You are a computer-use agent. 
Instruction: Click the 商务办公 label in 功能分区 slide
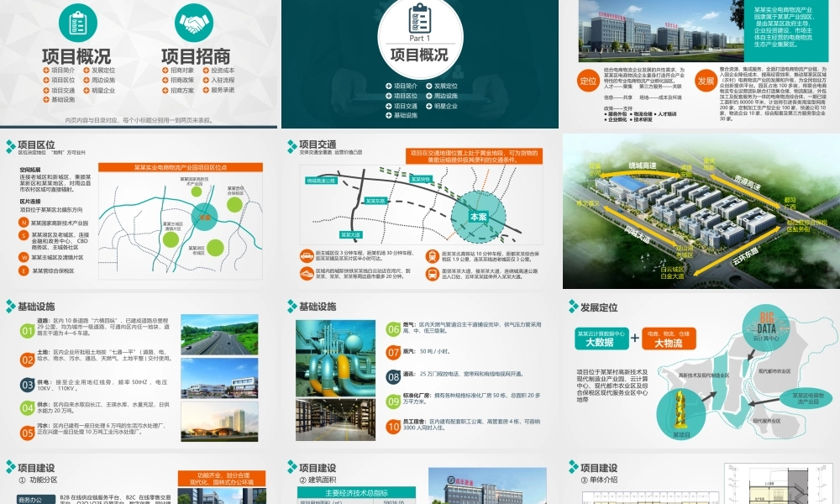click(36, 499)
